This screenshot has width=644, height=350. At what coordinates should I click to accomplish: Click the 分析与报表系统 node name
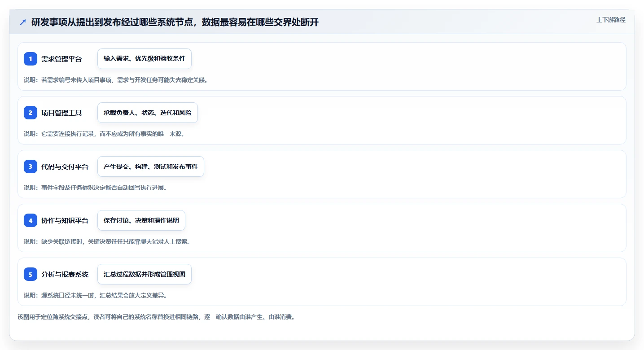tap(65, 274)
